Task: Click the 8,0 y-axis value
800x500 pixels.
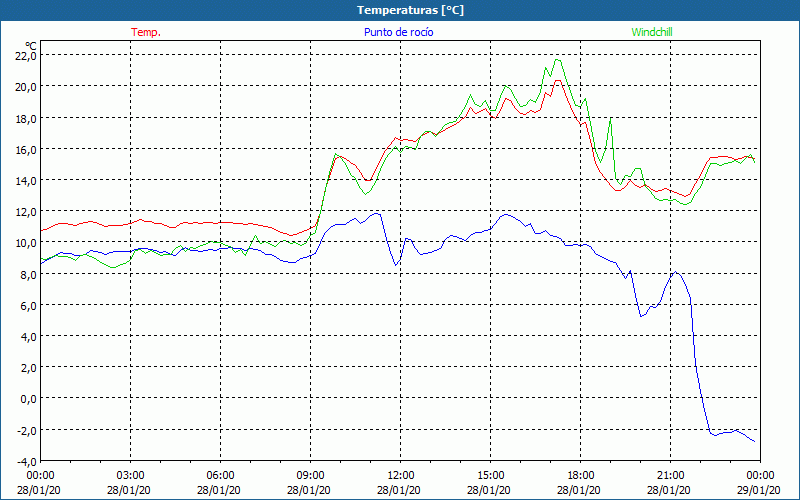Action: (x=29, y=274)
